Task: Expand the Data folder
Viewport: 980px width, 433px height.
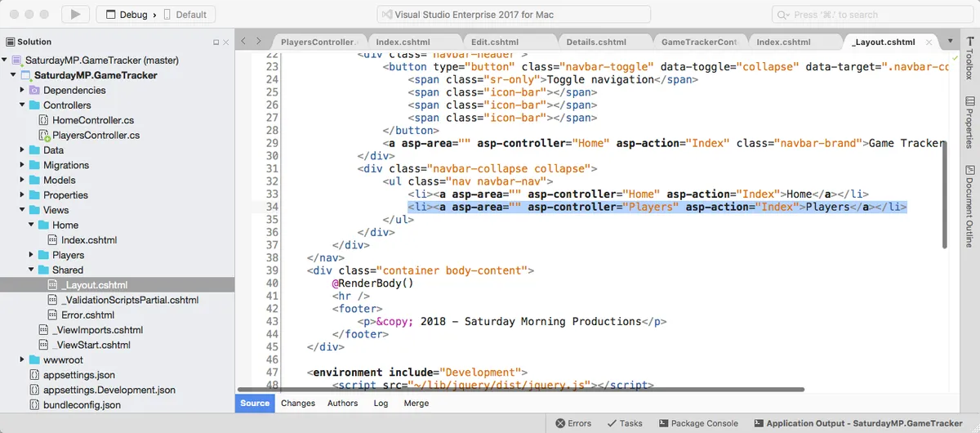Action: pyautogui.click(x=22, y=150)
